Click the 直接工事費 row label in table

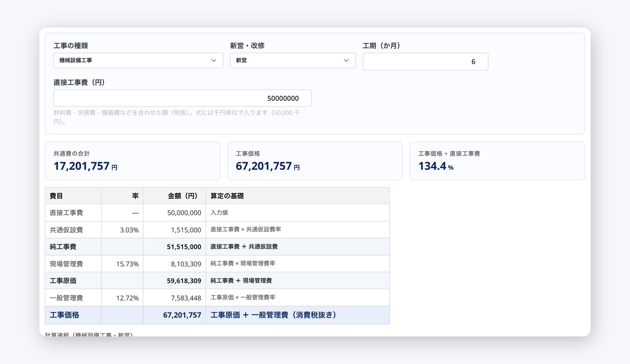(x=73, y=212)
